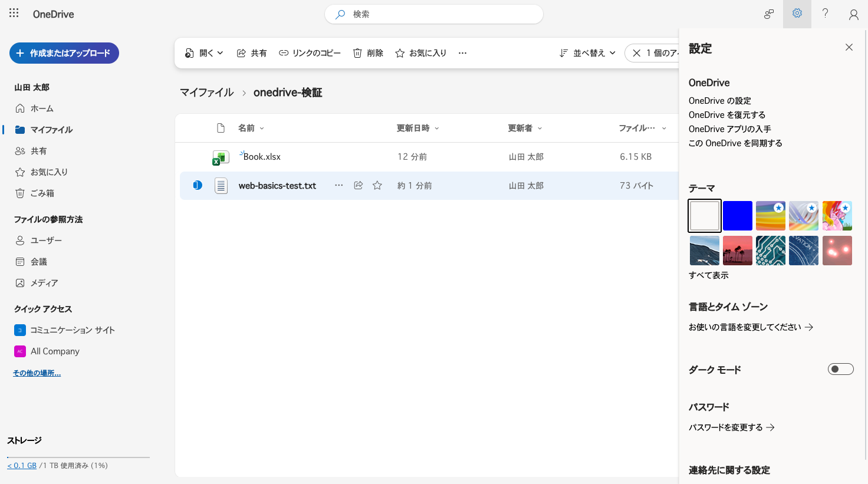Select the red bokeh lights theme
This screenshot has height=484, width=868.
[x=837, y=251]
